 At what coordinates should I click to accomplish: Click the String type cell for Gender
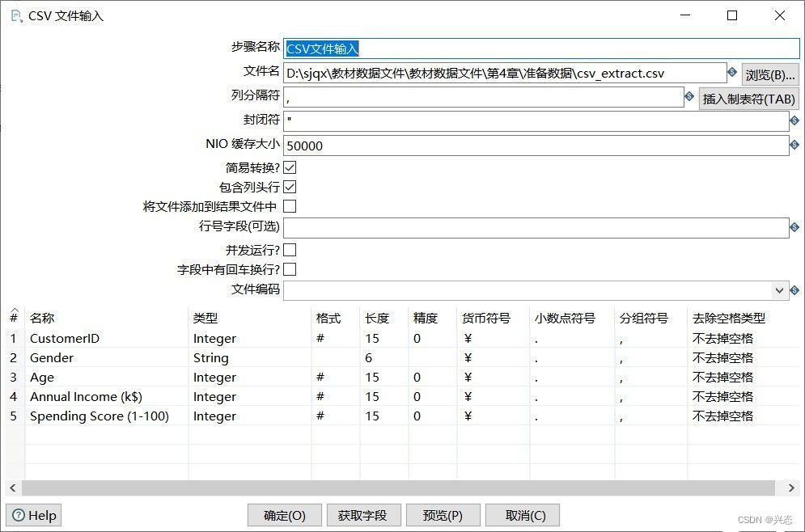tap(249, 357)
